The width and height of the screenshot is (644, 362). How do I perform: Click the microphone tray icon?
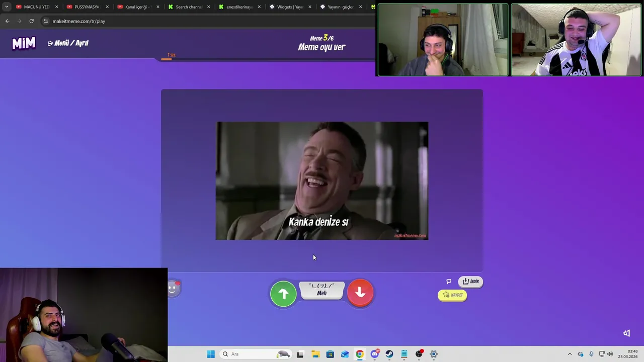point(591,354)
